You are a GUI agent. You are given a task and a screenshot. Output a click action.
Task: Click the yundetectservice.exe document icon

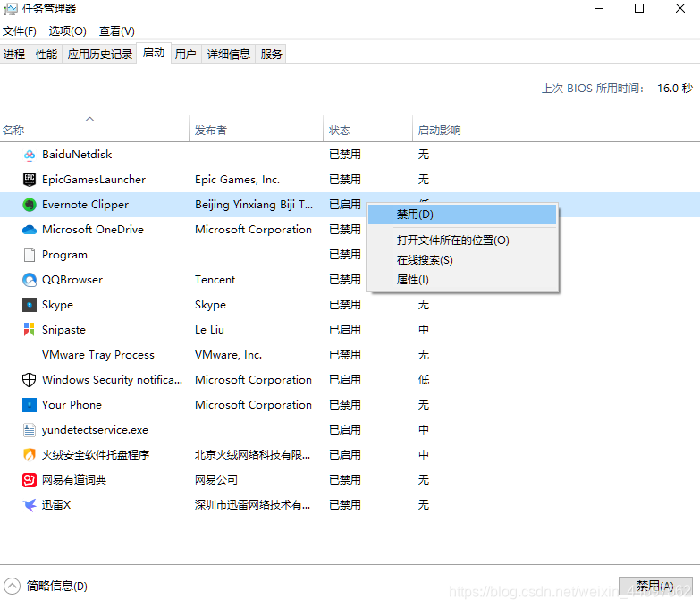coord(29,430)
